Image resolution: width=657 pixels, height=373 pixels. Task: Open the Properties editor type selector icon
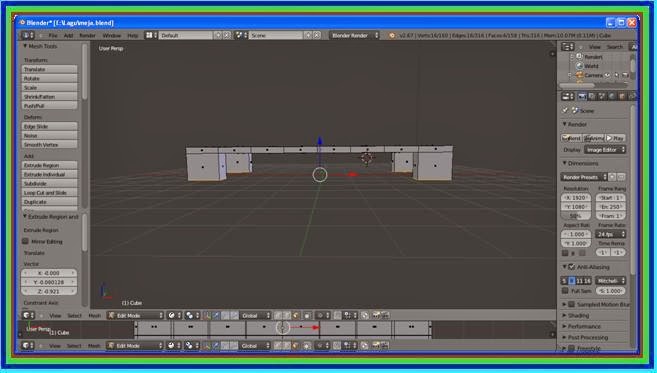[x=568, y=96]
